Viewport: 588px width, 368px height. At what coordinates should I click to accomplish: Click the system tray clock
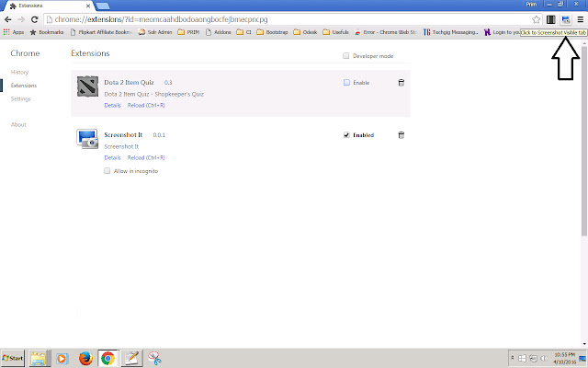tap(565, 358)
